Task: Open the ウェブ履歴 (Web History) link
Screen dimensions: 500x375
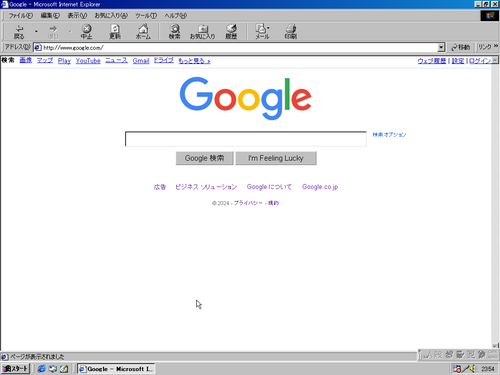Action: 432,61
